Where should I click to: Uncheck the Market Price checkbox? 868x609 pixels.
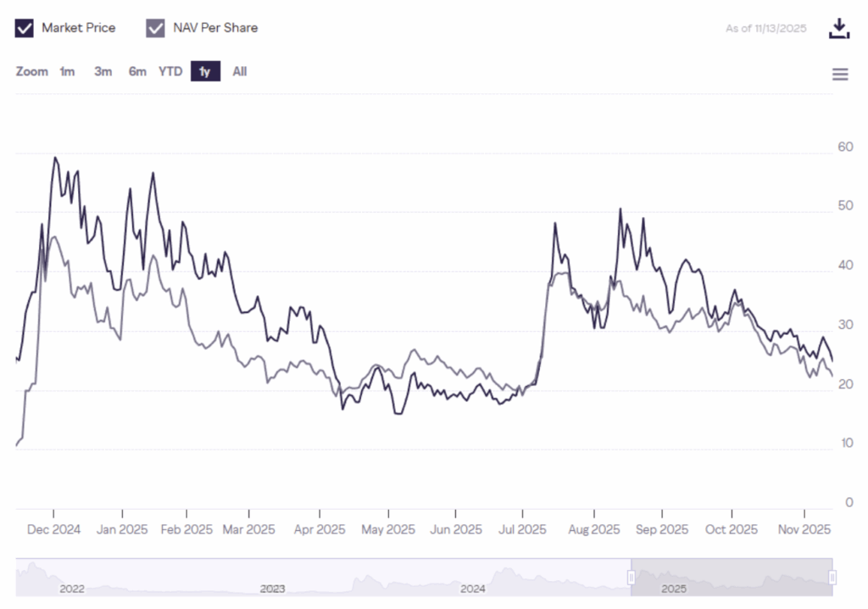[25, 27]
